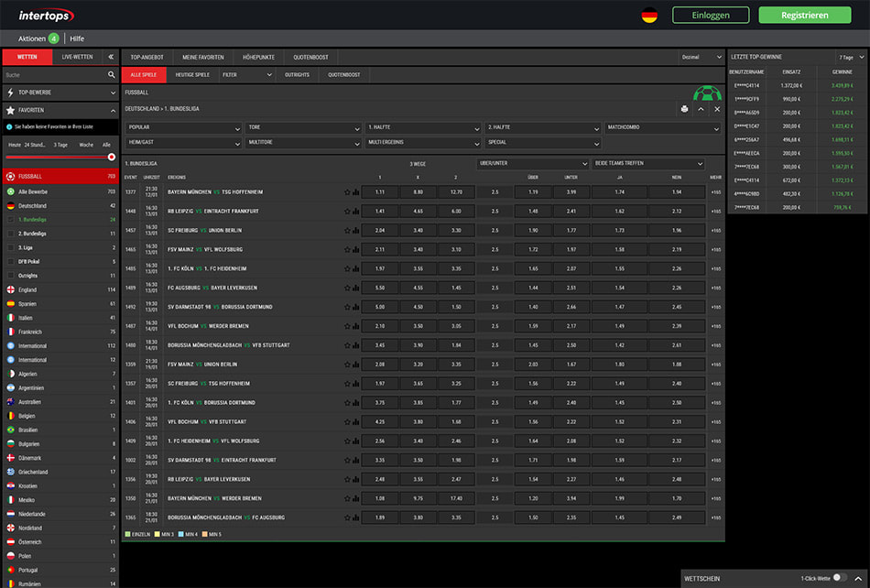Screen dimensions: 870x588
Task: Print the Bundesliga odds with the printer icon
Action: point(684,109)
